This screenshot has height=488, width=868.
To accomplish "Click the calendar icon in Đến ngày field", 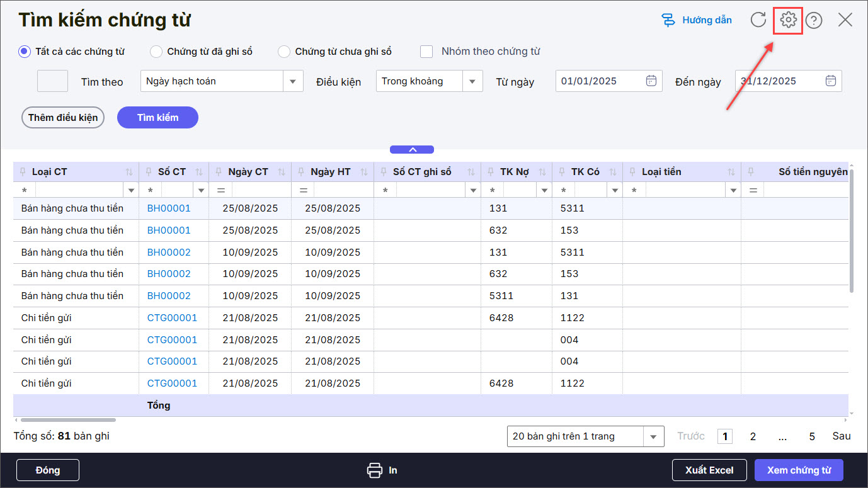I will click(x=831, y=81).
